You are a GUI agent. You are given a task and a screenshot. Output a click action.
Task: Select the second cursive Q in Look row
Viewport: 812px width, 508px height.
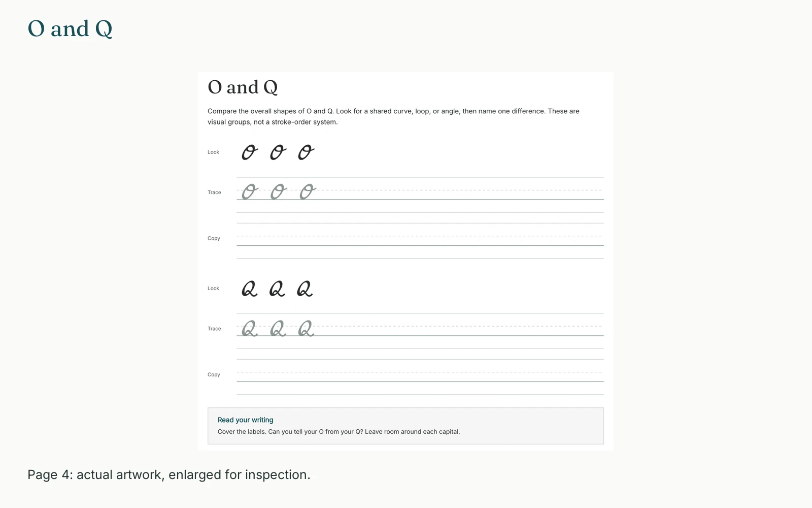click(277, 289)
